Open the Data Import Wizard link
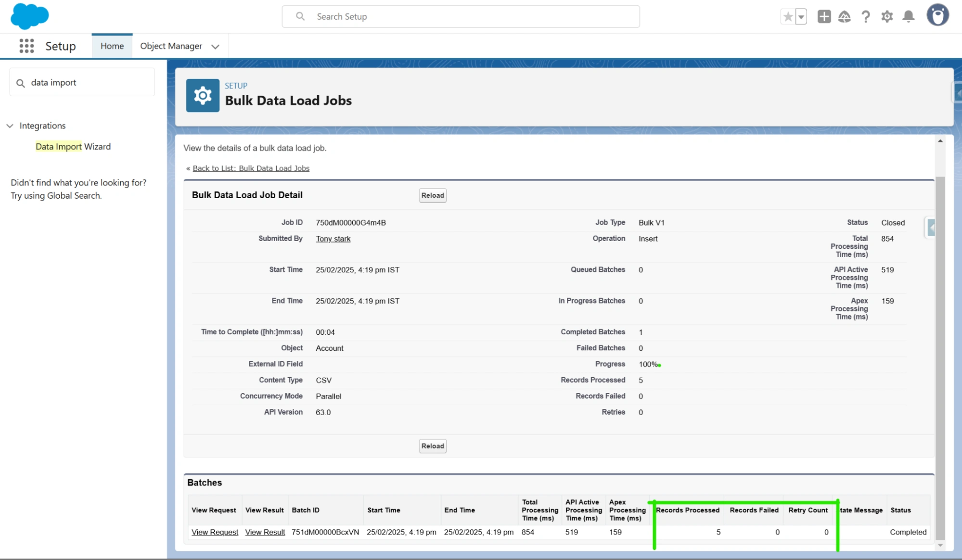Viewport: 962px width, 560px height. [72, 146]
